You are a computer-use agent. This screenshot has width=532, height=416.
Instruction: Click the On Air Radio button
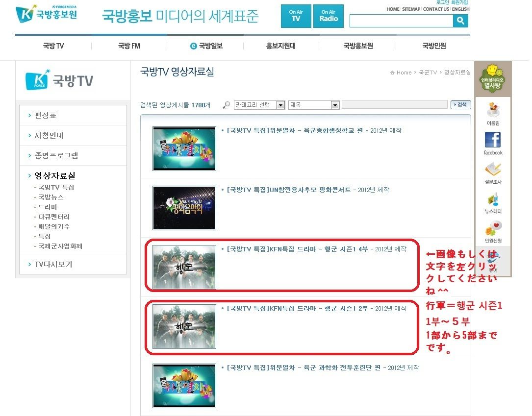click(x=329, y=16)
